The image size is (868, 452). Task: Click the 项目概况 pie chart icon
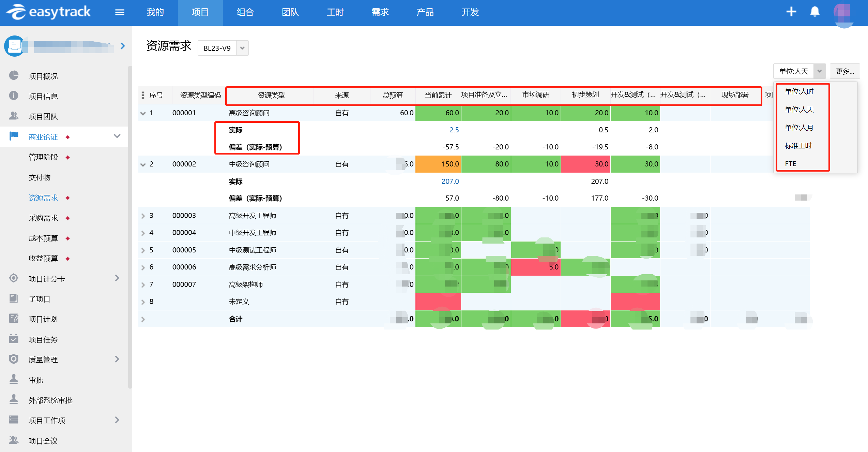pos(14,76)
